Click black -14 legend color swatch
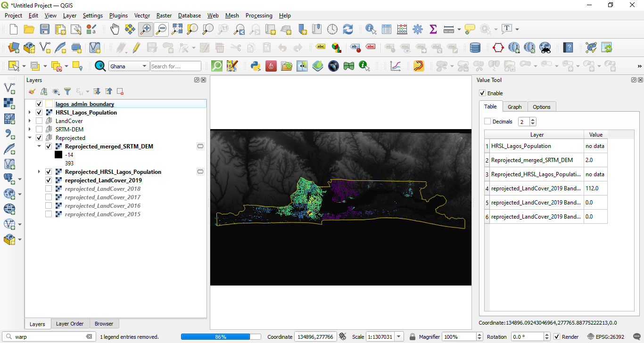Image resolution: width=644 pixels, height=343 pixels. point(58,155)
